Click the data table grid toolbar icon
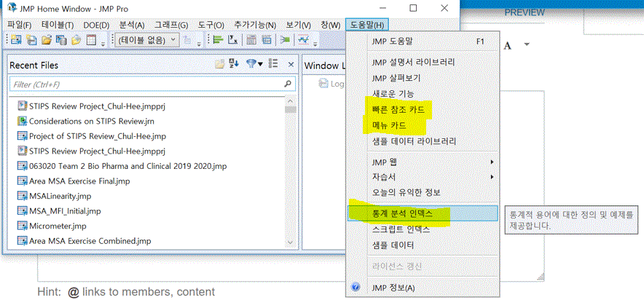The height and width of the screenshot is (300, 644). [x=92, y=40]
